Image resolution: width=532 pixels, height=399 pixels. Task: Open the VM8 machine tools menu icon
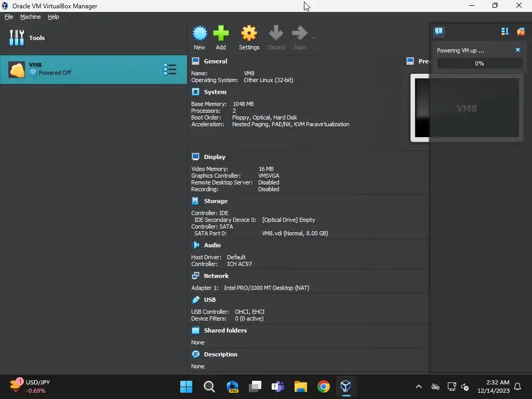point(170,69)
